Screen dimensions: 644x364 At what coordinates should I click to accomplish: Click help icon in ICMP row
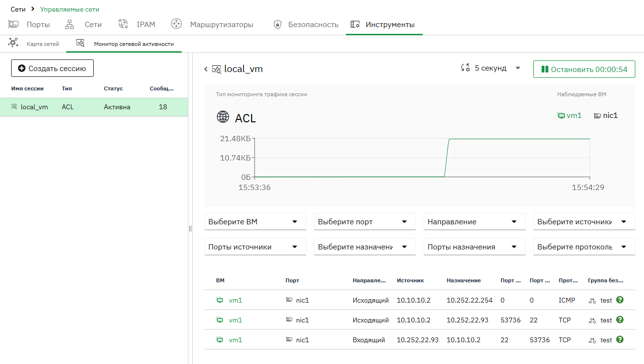pos(620,300)
